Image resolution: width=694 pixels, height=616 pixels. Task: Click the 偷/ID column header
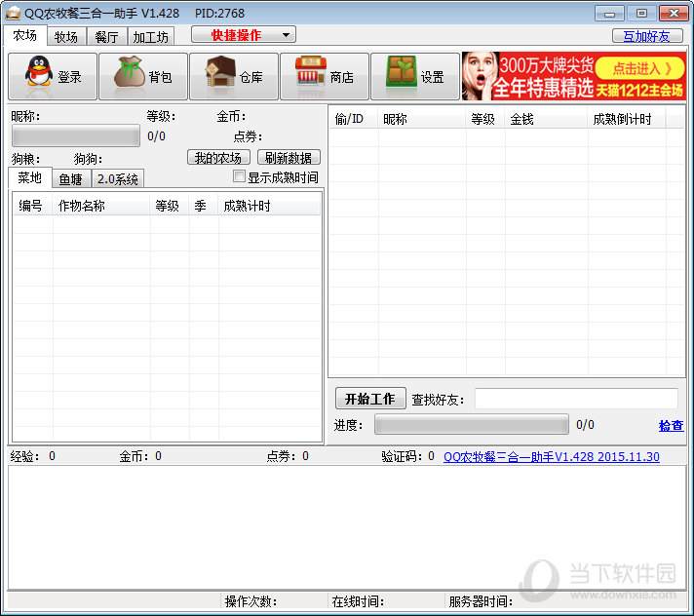[x=354, y=119]
